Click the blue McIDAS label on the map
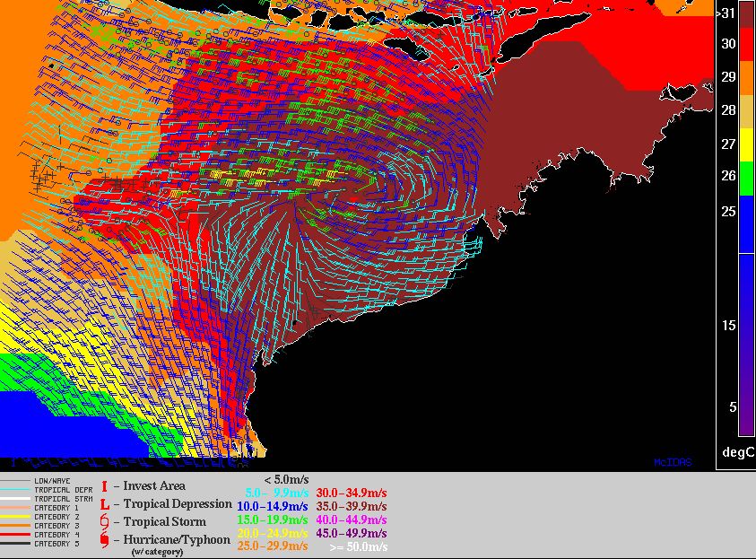Screen dimensions: 756x559 [672, 461]
